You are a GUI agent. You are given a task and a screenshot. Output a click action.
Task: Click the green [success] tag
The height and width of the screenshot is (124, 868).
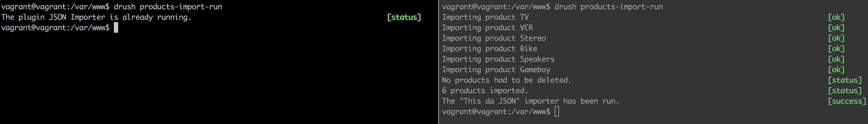847,101
